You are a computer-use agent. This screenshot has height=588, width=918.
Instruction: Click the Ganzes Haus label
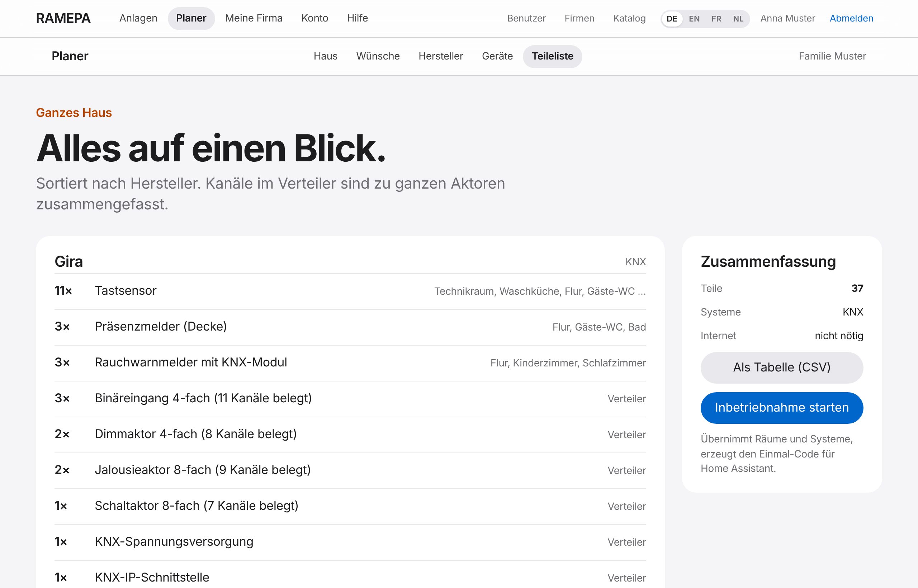tap(74, 113)
